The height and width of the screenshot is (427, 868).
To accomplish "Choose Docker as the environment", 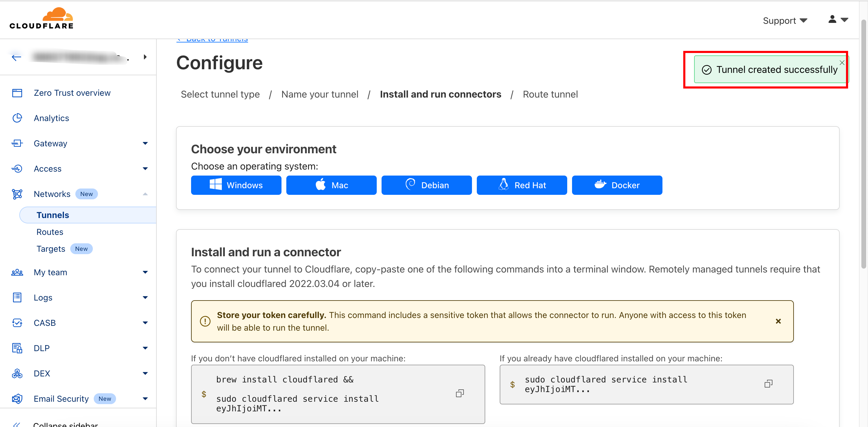I will click(x=617, y=185).
